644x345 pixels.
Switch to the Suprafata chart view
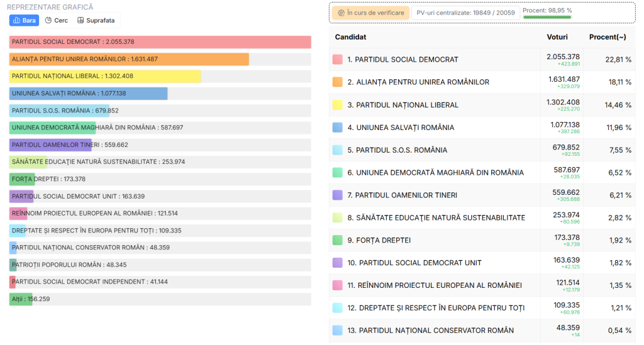point(96,20)
